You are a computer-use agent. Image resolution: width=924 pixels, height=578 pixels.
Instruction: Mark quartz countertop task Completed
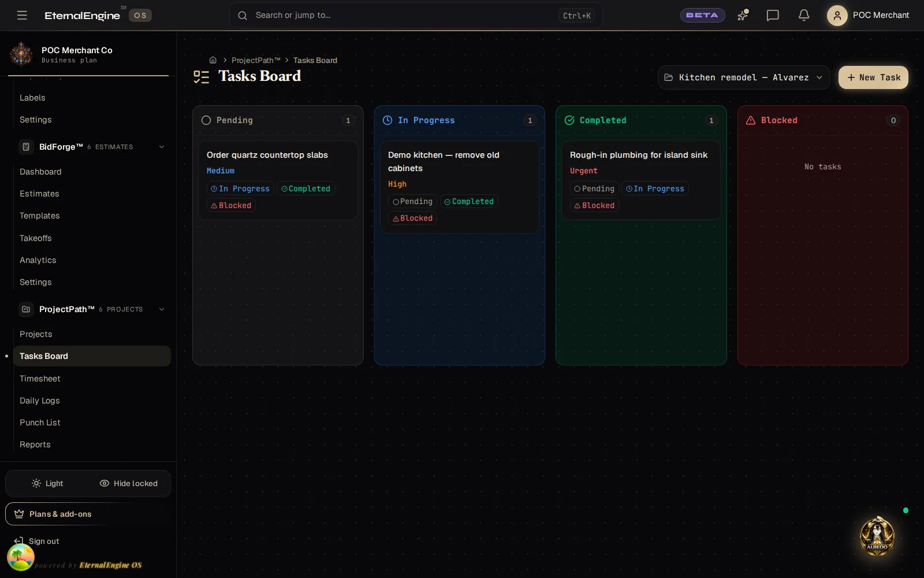coord(305,188)
